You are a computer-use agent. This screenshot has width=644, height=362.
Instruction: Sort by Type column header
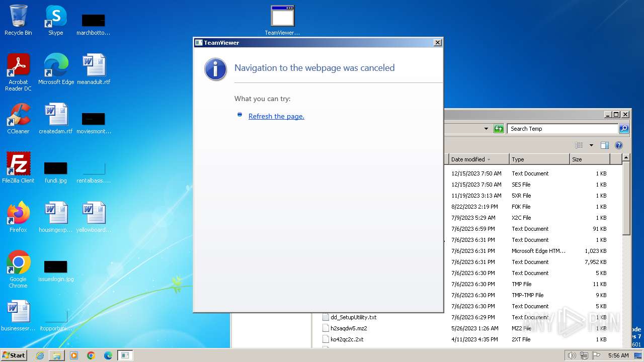539,159
